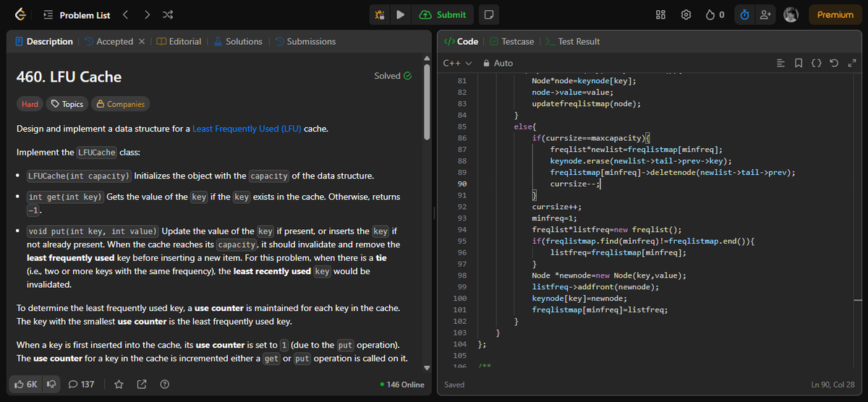Run the code with play button
Screen dimensions: 868x402
click(400, 14)
